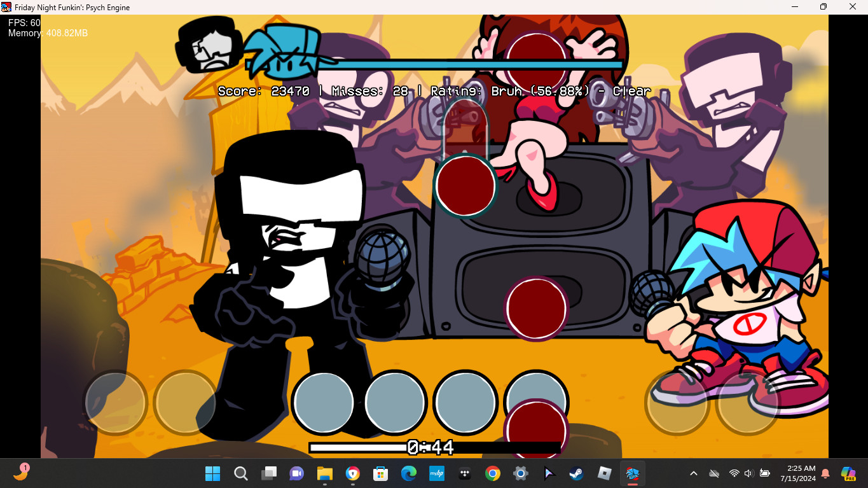868x488 pixels.
Task: Tap the second solid gray note receptor
Action: [394, 403]
